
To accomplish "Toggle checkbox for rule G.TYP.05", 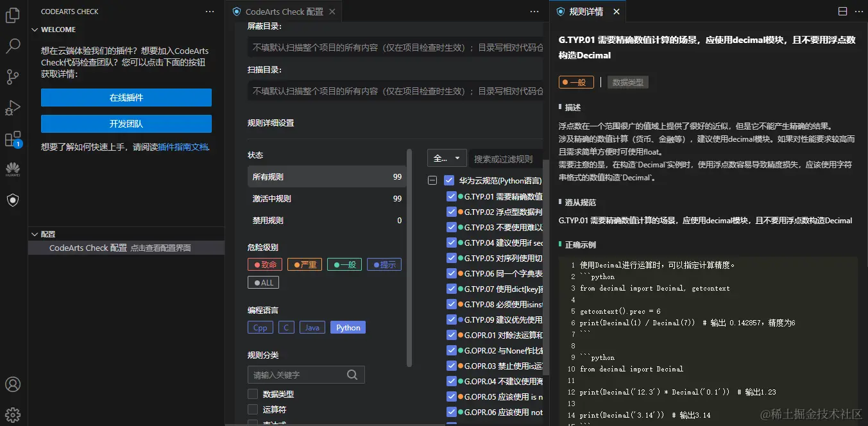I will pyautogui.click(x=451, y=258).
